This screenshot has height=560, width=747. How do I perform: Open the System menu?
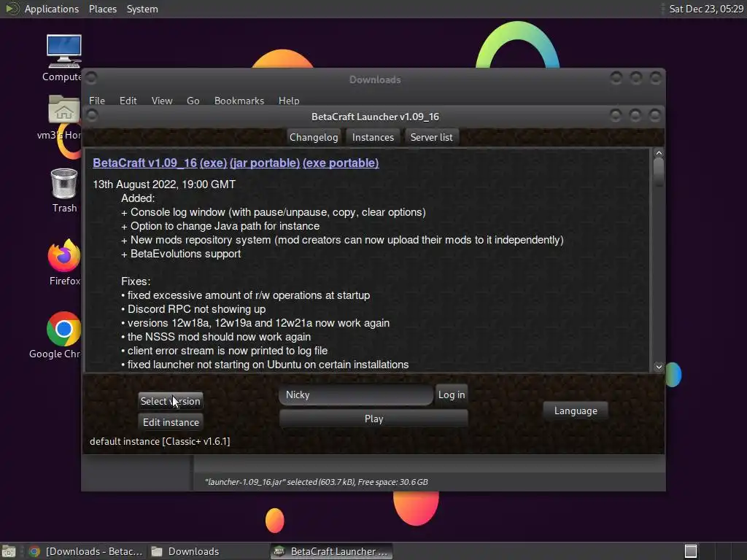click(142, 9)
